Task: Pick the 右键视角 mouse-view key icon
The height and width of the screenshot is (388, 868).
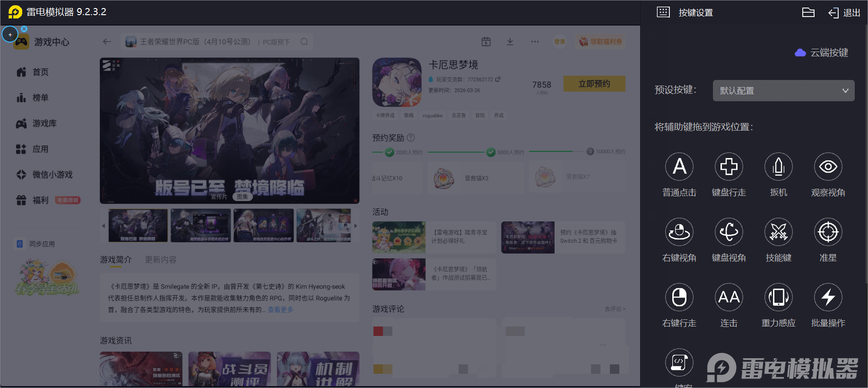Action: point(679,232)
